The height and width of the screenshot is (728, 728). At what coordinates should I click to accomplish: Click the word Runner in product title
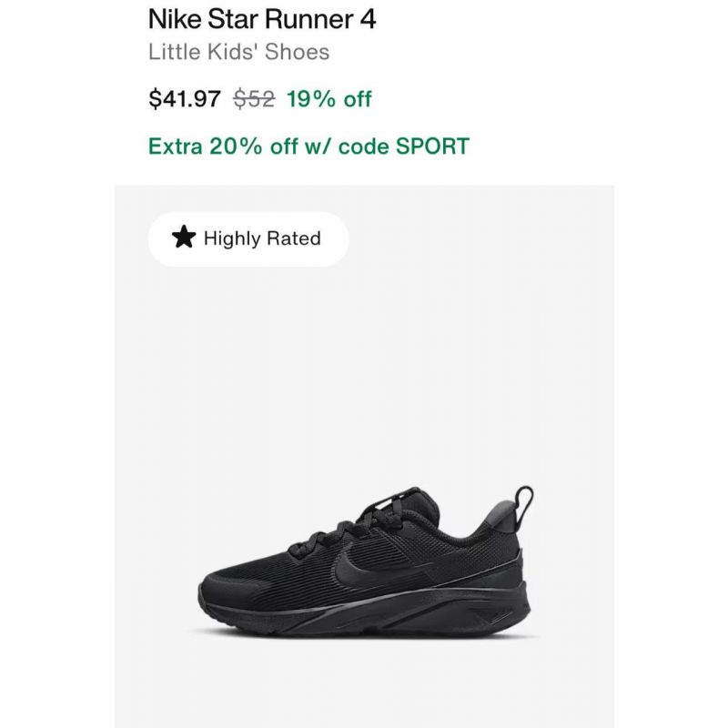(x=309, y=19)
